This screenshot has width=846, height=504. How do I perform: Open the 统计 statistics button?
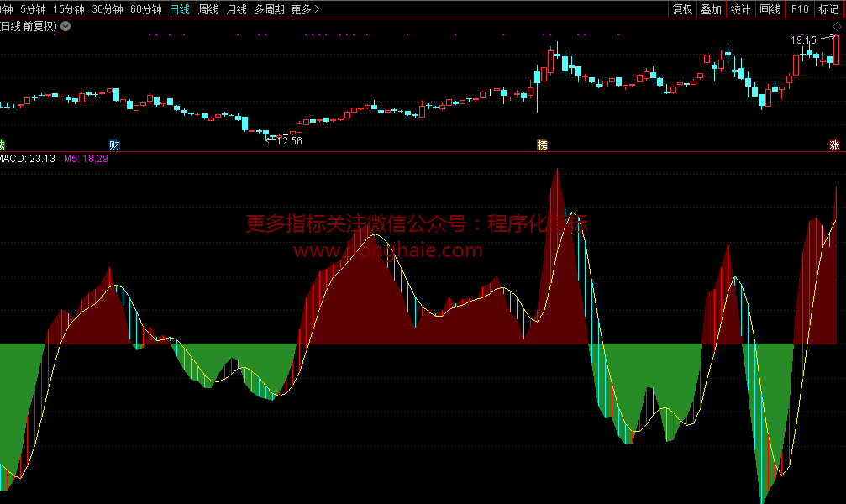740,9
